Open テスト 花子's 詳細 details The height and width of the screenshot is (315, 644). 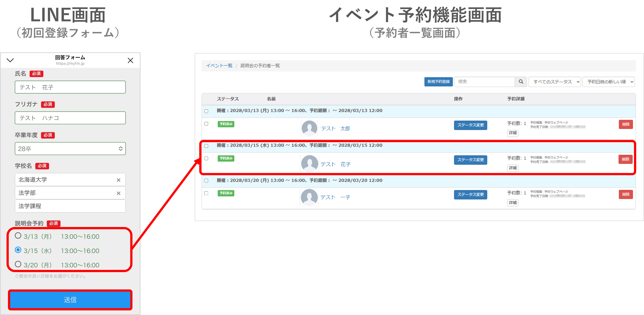click(512, 168)
